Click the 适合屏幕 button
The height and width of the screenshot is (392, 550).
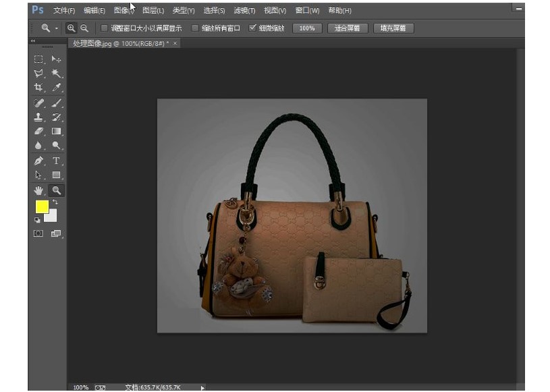[348, 28]
